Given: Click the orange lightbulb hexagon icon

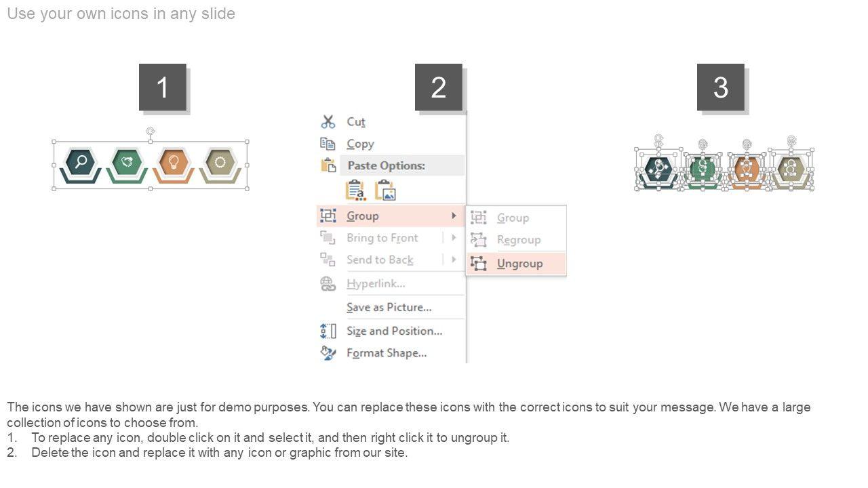Looking at the screenshot, I should click(x=174, y=162).
